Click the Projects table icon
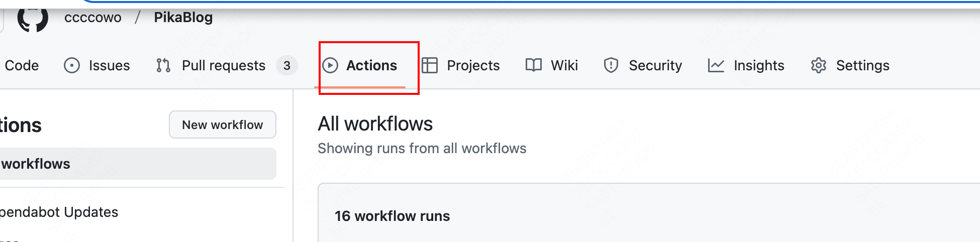This screenshot has width=980, height=242. (x=430, y=65)
